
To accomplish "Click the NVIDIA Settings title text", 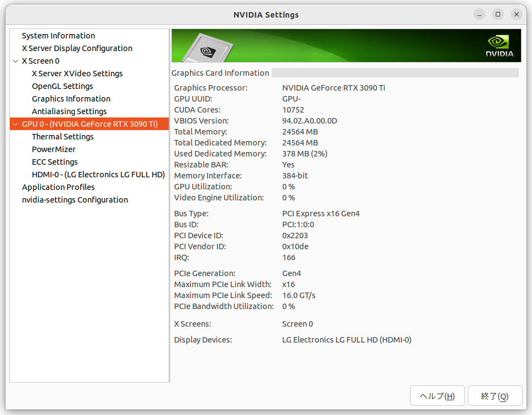I will coord(266,15).
